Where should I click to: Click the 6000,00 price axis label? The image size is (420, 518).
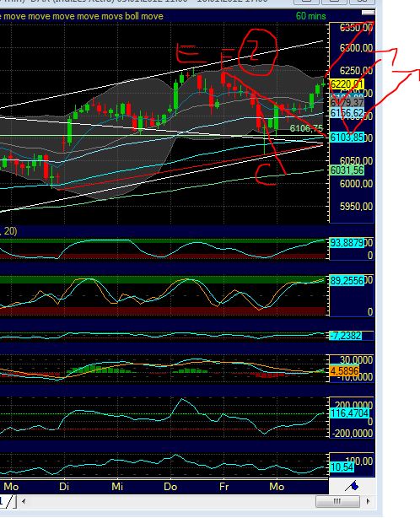[356, 183]
